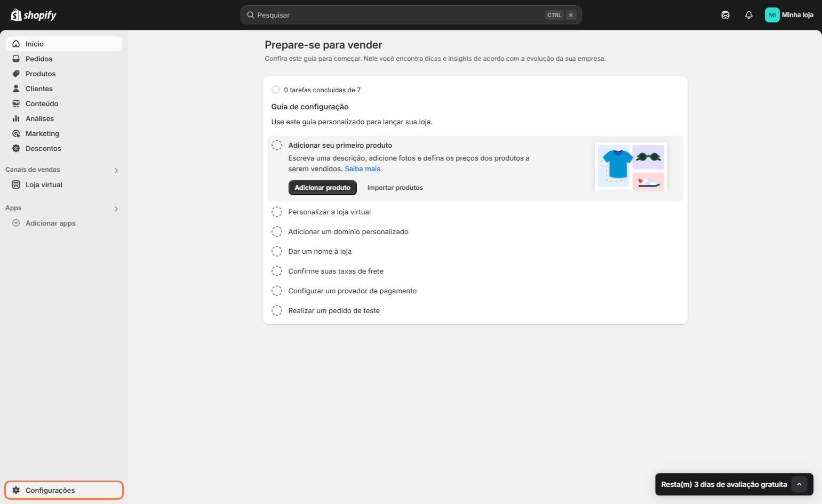Open the Sidekick assistant icon in the top bar
This screenshot has height=504, width=822.
(x=725, y=15)
